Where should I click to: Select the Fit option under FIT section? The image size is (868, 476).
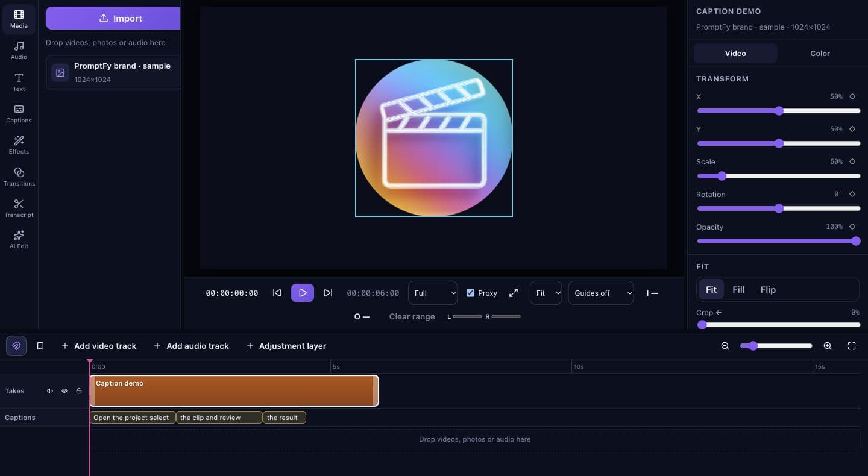[711, 289]
